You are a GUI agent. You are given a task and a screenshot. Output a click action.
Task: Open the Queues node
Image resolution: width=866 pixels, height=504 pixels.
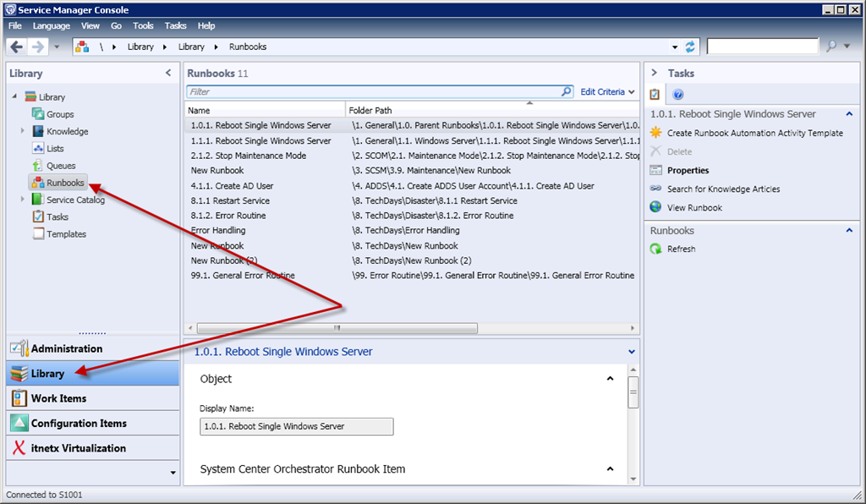[61, 166]
